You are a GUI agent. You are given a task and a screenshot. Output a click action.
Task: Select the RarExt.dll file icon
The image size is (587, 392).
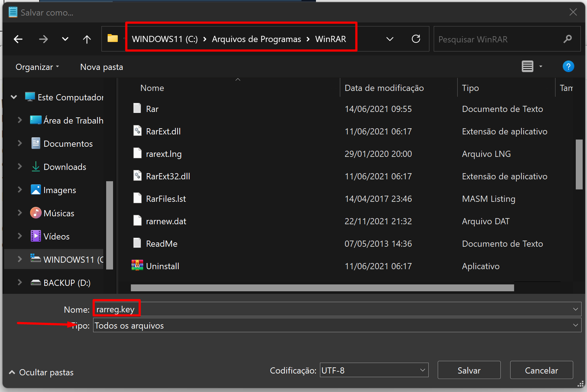tap(137, 131)
